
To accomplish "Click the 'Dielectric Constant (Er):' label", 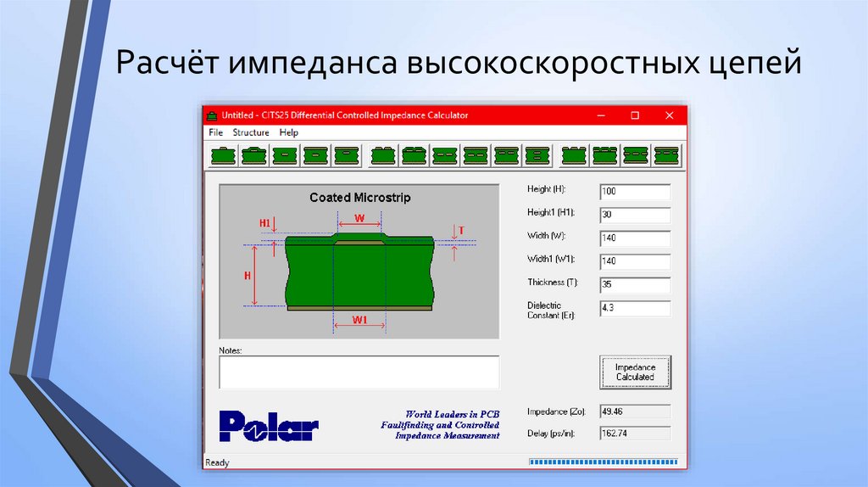I will pos(551,311).
